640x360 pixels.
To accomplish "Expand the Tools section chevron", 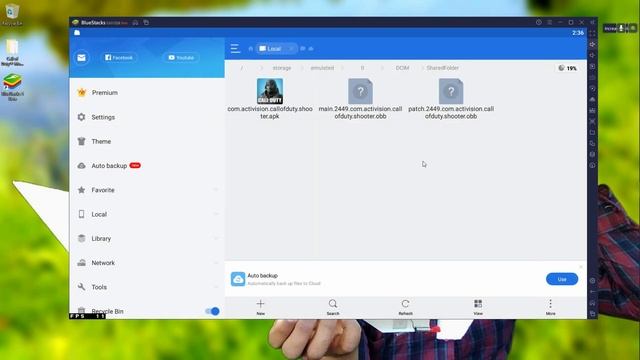I will tap(216, 287).
